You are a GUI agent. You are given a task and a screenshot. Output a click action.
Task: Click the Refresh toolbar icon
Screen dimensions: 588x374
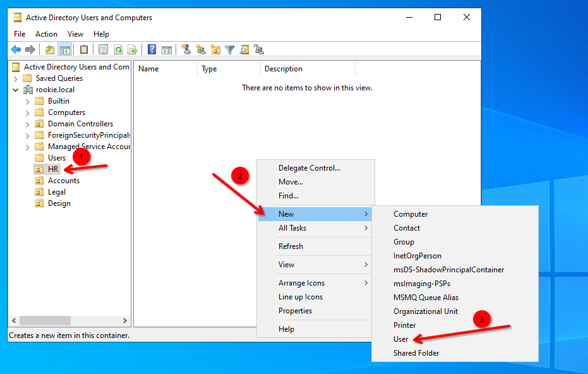pos(118,49)
